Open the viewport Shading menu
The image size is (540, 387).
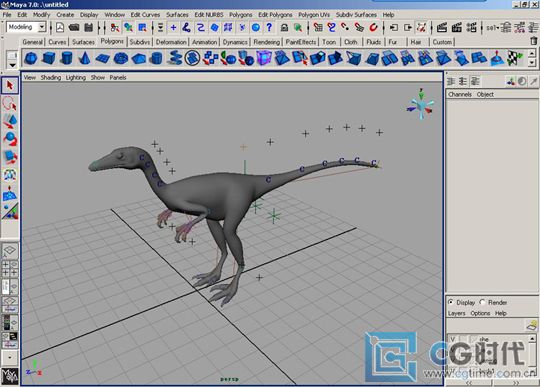51,77
